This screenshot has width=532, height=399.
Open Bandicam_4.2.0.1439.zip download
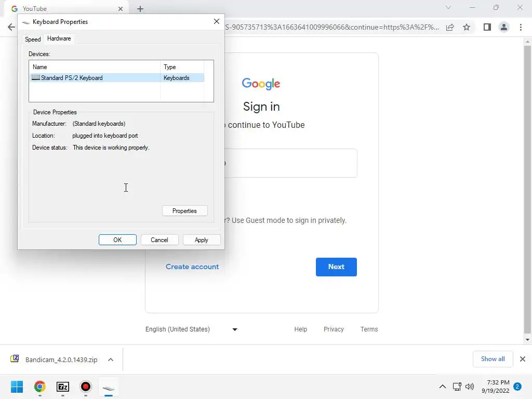coord(61,360)
